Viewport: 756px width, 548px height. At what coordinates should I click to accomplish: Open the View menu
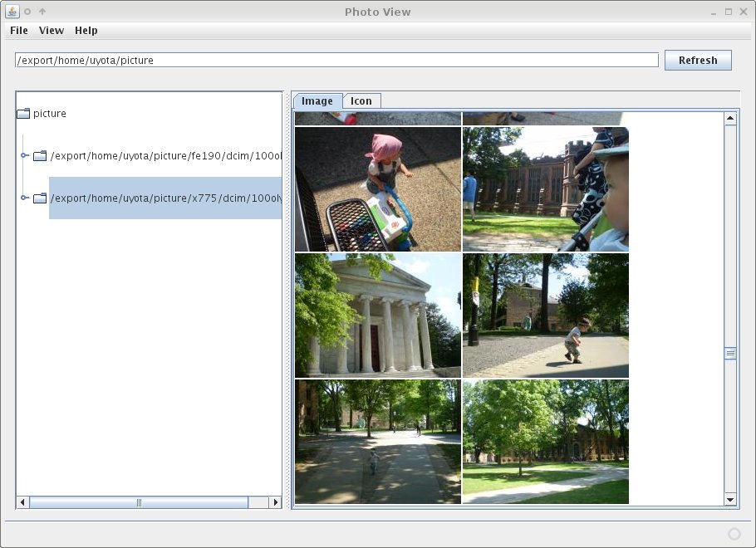tap(52, 31)
